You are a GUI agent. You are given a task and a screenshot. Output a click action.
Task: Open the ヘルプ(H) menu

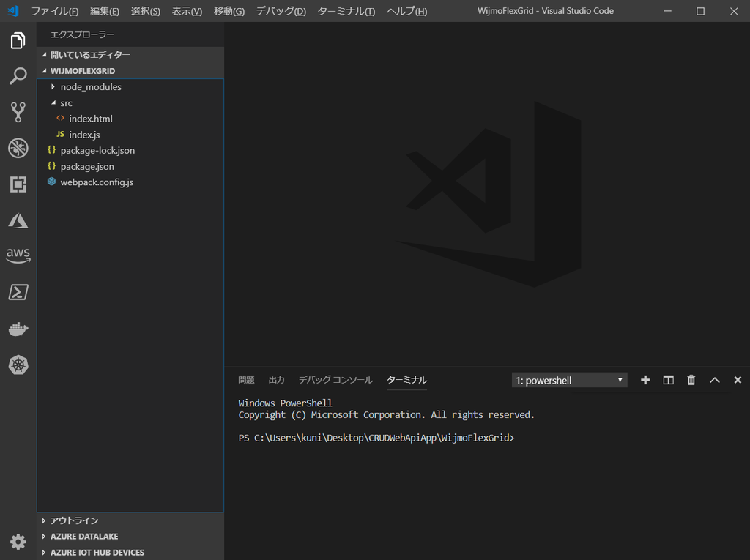point(406,10)
